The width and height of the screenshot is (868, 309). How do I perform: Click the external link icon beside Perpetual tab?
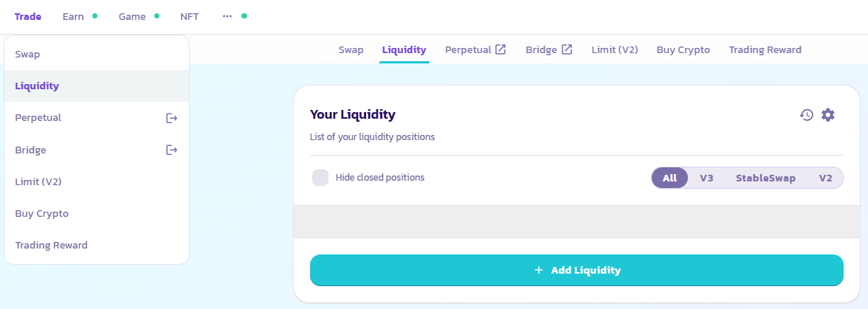(500, 49)
